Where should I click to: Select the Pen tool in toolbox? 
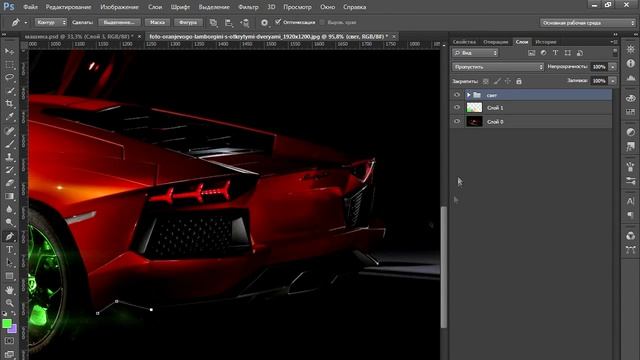(9, 236)
